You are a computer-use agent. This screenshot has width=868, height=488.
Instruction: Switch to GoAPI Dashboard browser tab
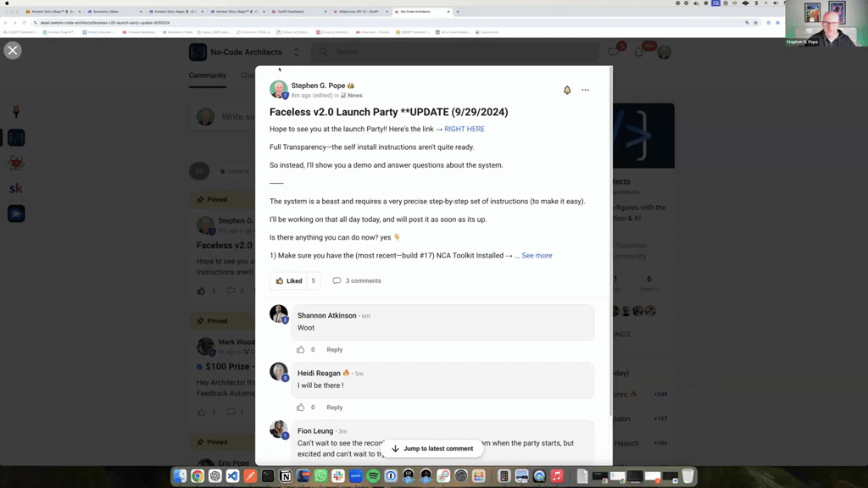(299, 12)
